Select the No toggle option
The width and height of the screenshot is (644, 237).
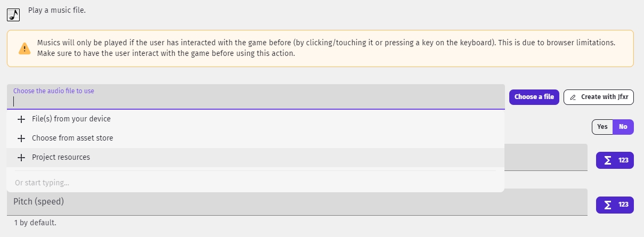(623, 127)
